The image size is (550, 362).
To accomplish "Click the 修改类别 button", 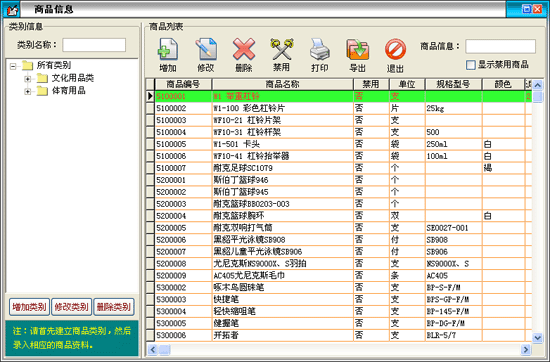I will [72, 307].
